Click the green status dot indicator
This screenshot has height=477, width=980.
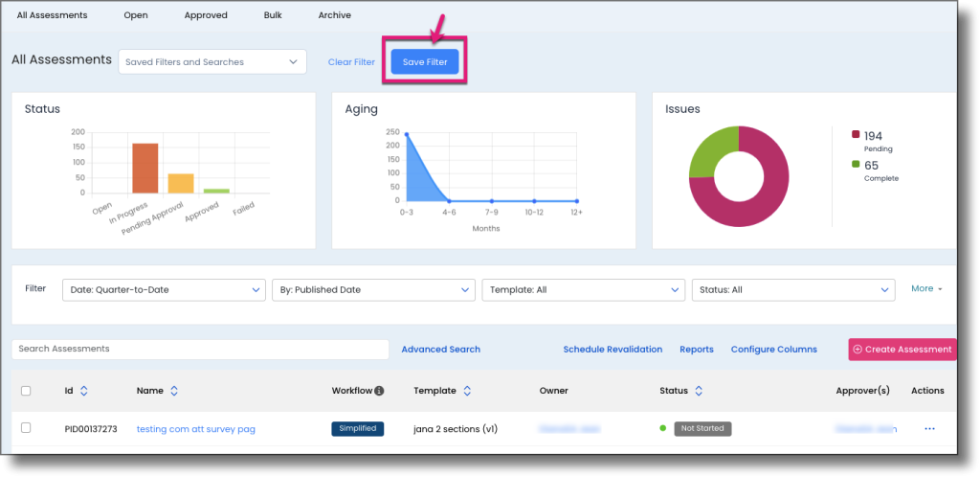pos(663,428)
